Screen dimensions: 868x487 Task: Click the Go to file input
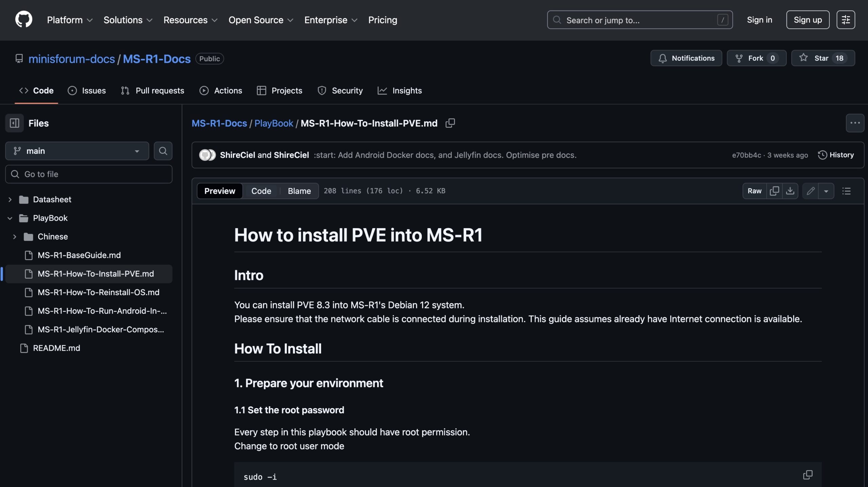click(x=89, y=174)
